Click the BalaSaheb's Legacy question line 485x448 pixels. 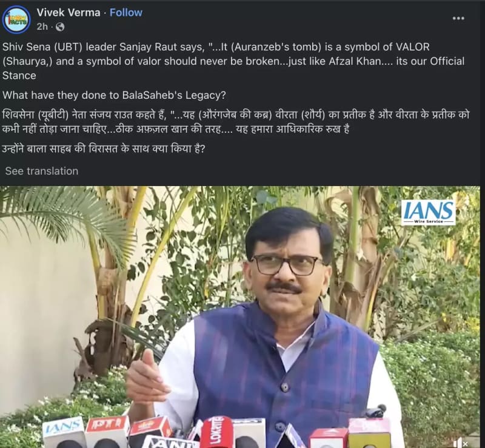pyautogui.click(x=114, y=95)
